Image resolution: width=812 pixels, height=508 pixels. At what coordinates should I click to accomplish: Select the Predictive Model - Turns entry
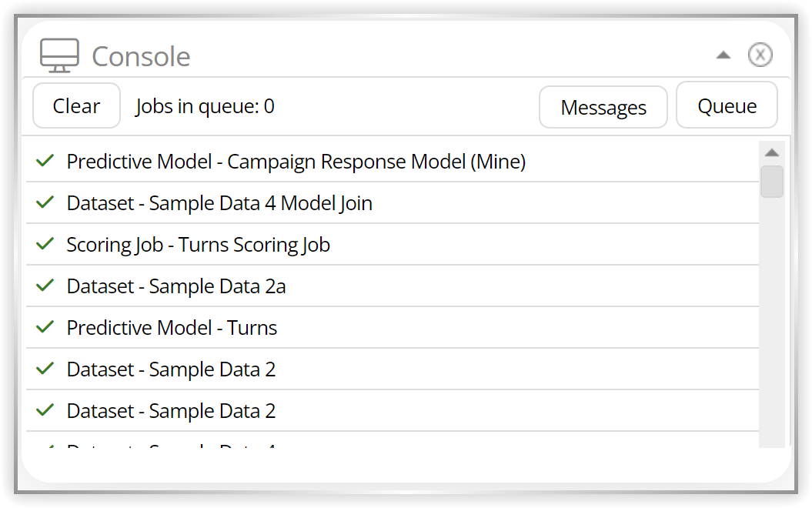pos(393,328)
